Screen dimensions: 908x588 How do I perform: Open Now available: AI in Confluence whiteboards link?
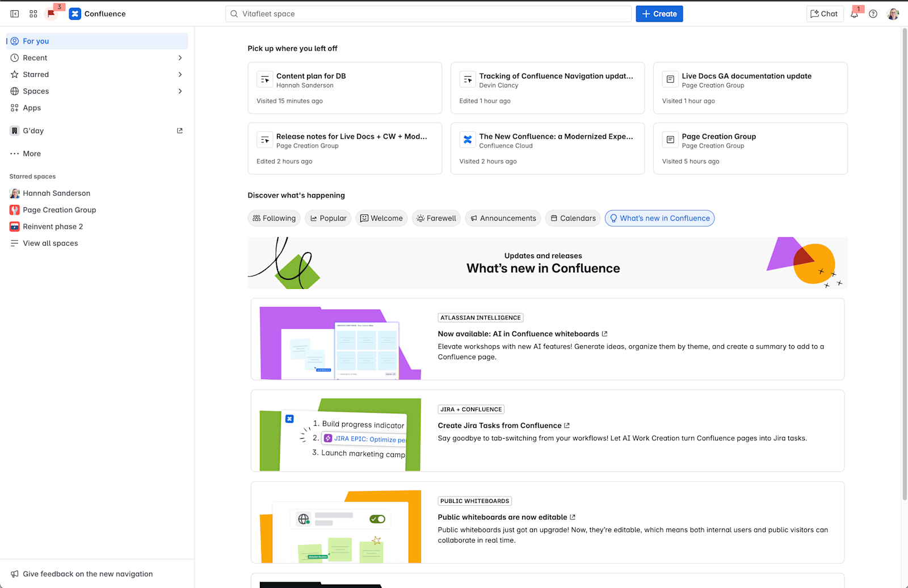point(519,334)
